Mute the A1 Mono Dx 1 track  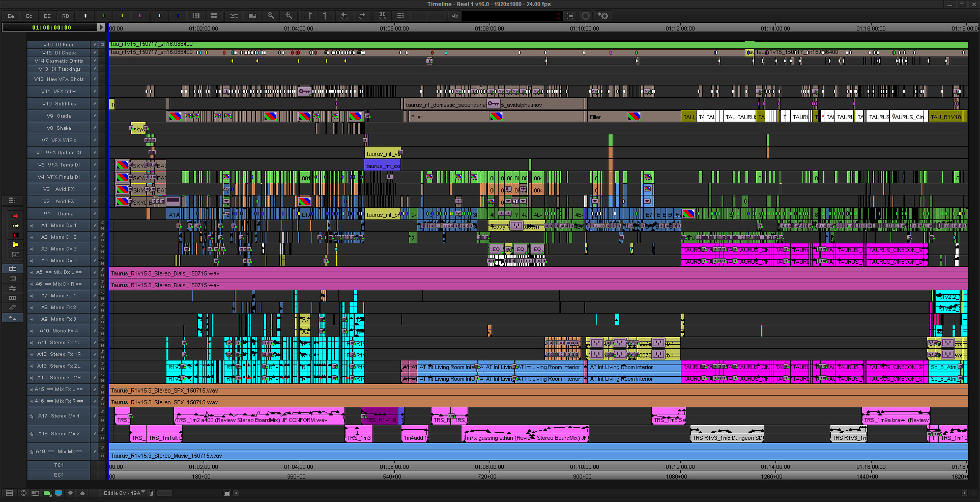(x=102, y=228)
